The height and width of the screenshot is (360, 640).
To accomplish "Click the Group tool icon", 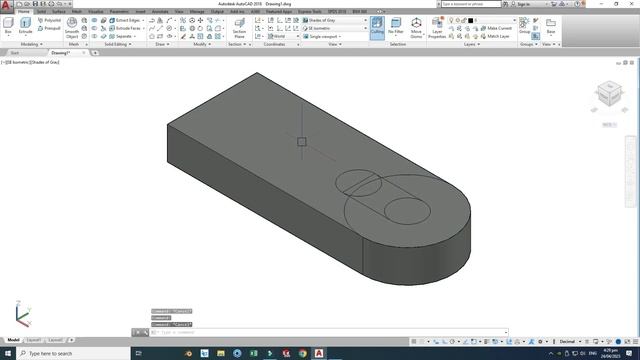I will tap(524, 24).
